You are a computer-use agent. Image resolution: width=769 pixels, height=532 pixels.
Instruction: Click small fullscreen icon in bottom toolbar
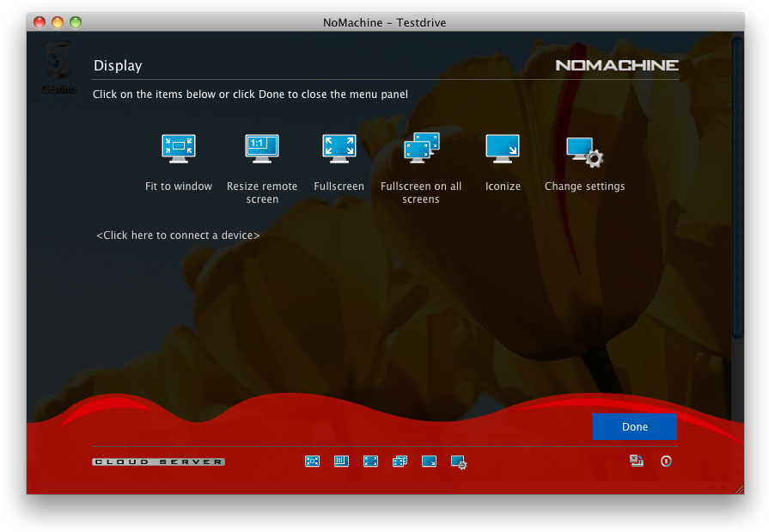(371, 462)
